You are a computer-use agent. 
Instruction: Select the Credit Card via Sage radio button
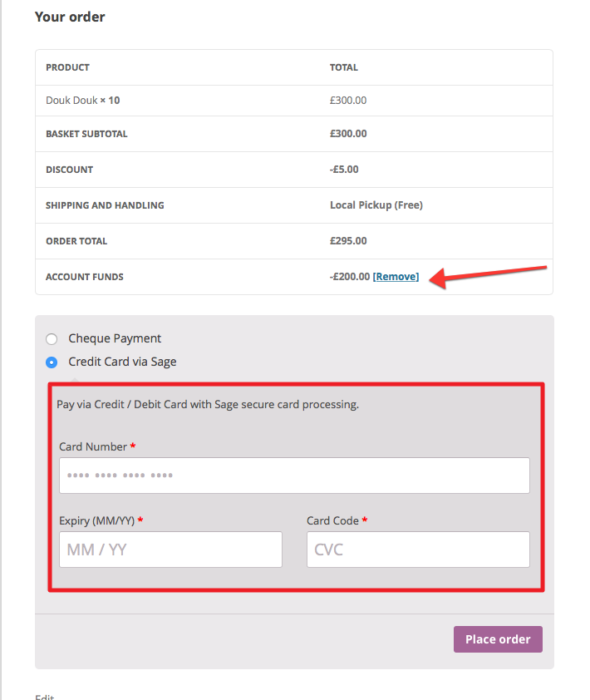52,362
